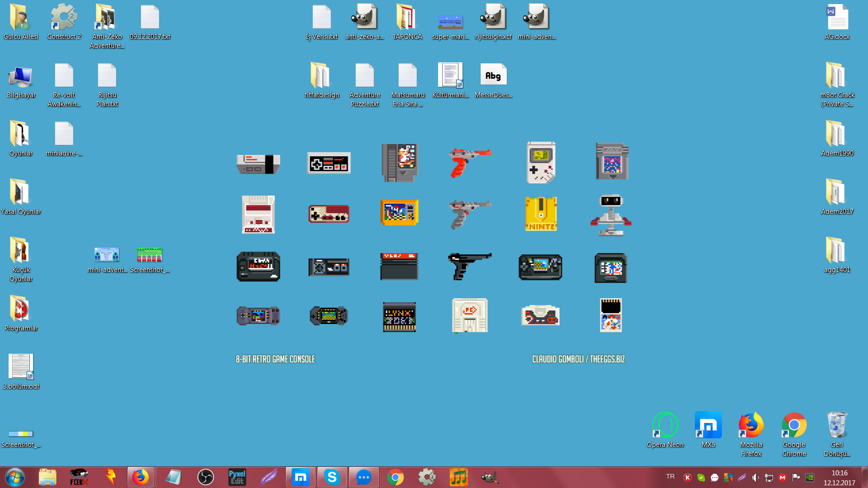Screen dimensions: 868x488
Task: Open Bilgisayar (Computer) icon
Action: [21, 81]
